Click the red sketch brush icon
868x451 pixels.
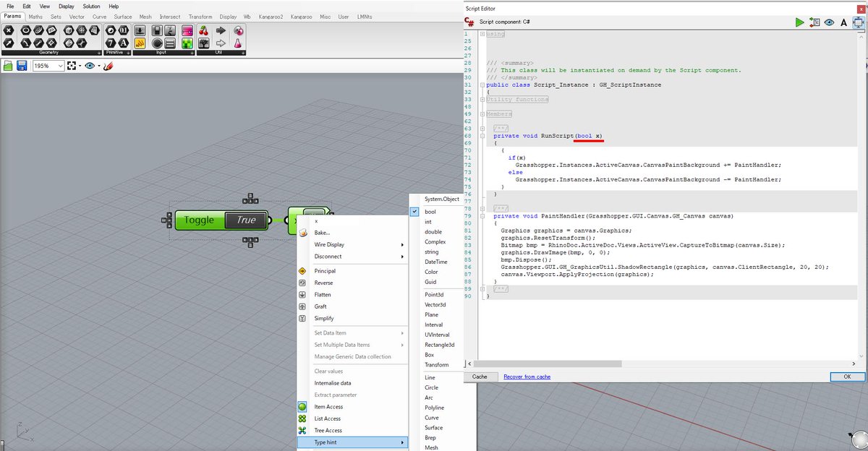(108, 66)
